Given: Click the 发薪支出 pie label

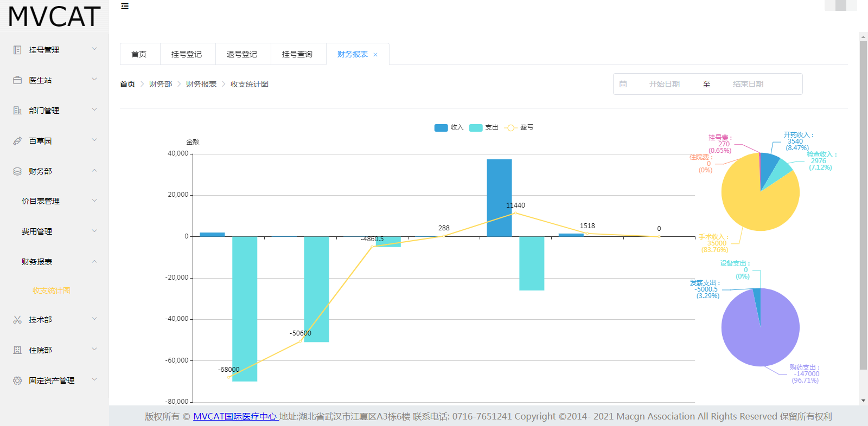Looking at the screenshot, I should click(705, 289).
